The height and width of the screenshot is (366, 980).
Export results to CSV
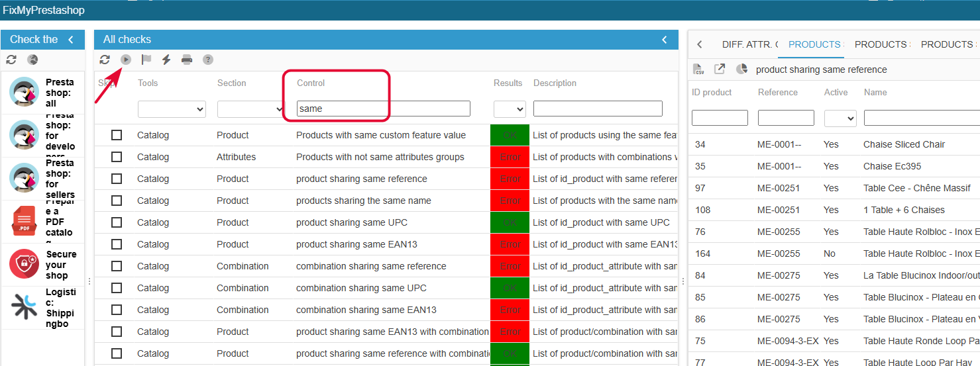coord(699,69)
